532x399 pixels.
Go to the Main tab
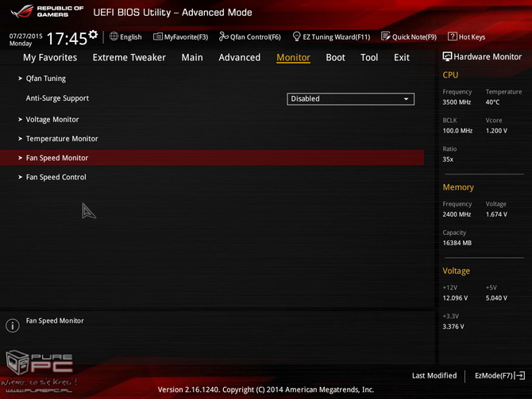click(192, 58)
